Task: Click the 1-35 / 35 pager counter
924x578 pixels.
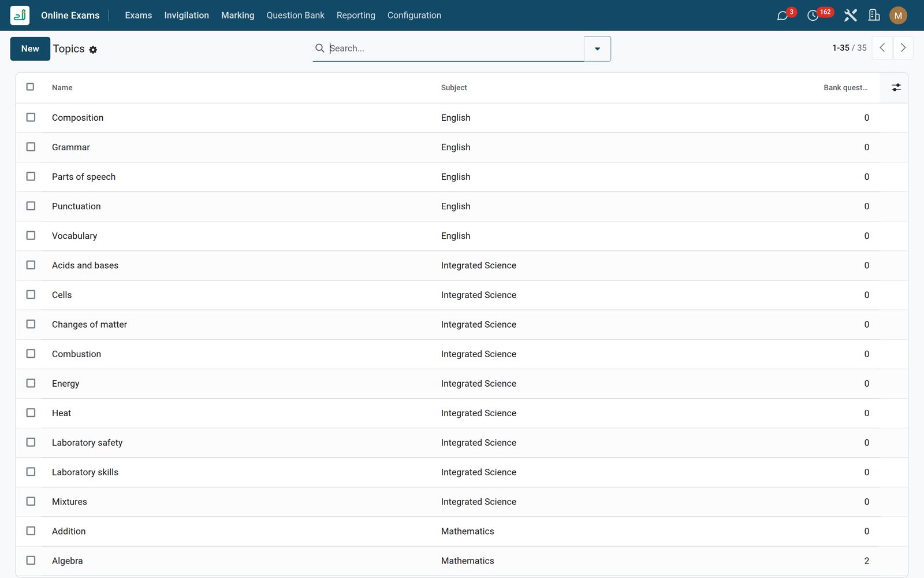Action: click(x=849, y=48)
